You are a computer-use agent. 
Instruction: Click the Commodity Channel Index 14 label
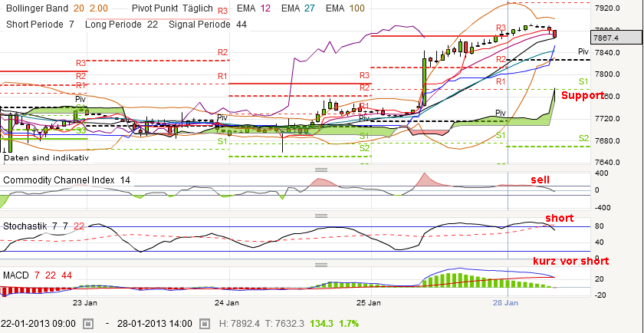click(67, 180)
